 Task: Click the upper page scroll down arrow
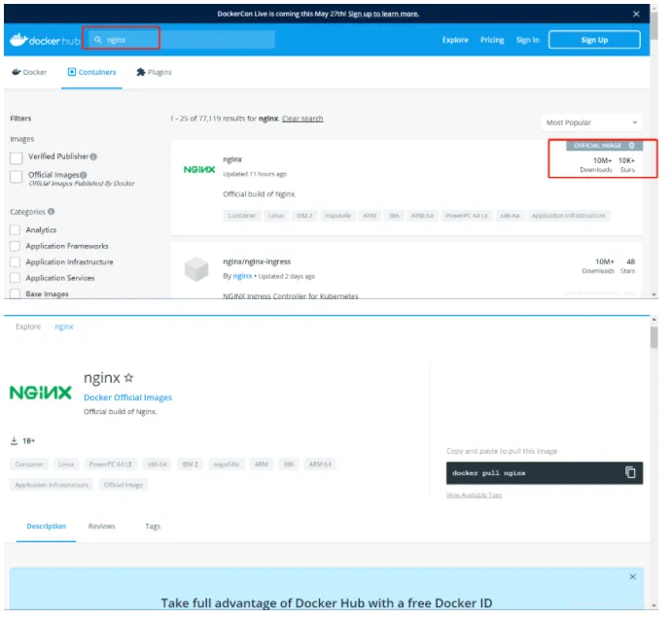click(x=654, y=294)
